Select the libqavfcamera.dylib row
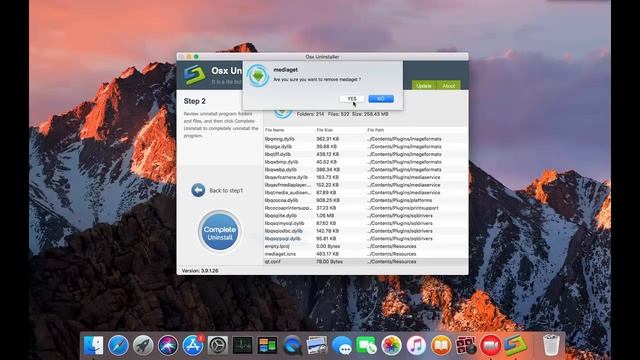Image resolution: width=640 pixels, height=360 pixels. coord(365,177)
